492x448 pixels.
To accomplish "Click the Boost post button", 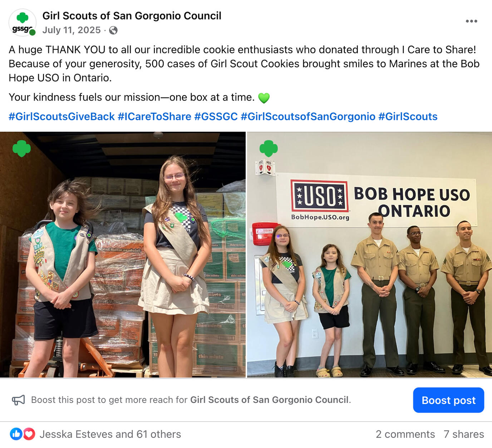I will (x=448, y=400).
